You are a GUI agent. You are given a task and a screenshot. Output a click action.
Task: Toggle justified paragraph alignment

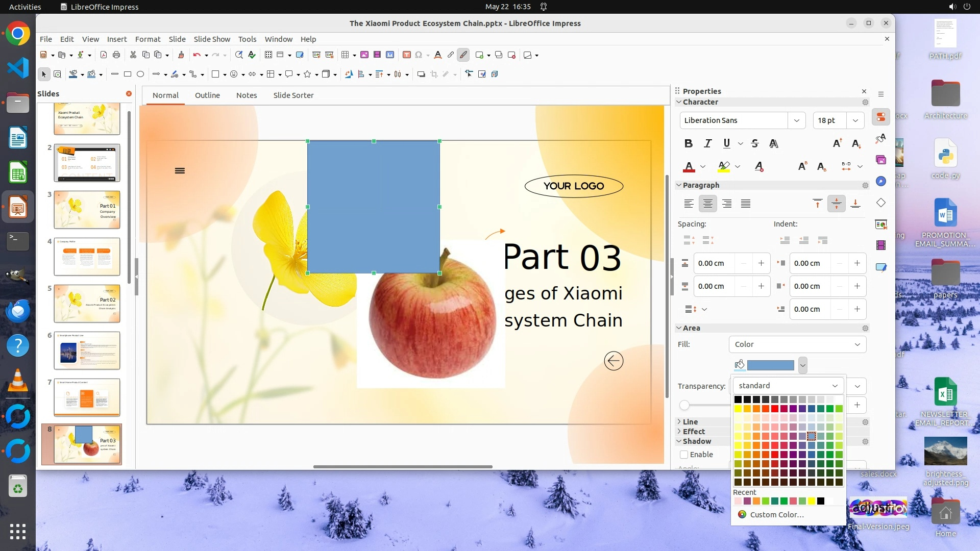[746, 204]
